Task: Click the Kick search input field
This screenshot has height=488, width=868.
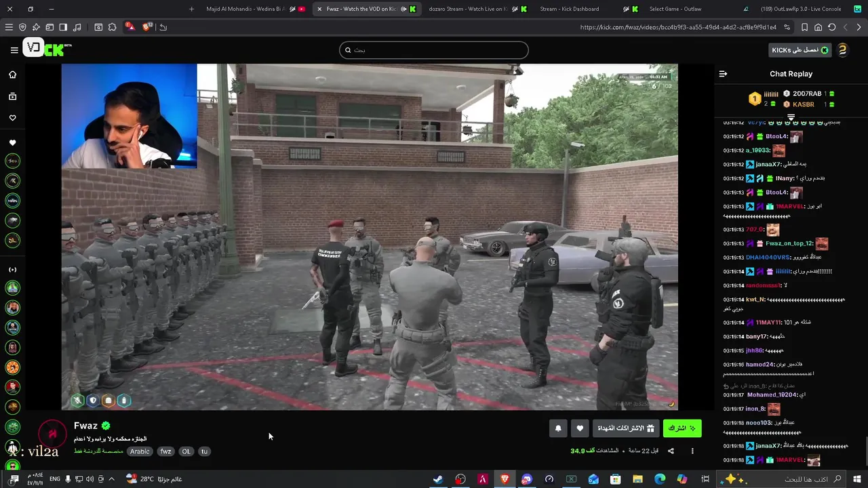Action: [x=434, y=50]
